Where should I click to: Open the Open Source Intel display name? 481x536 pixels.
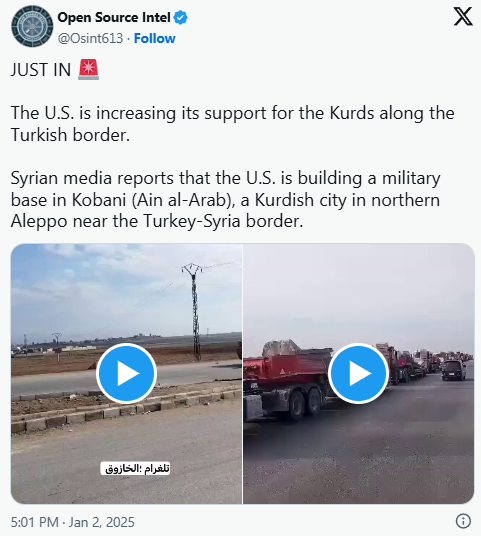[x=114, y=17]
